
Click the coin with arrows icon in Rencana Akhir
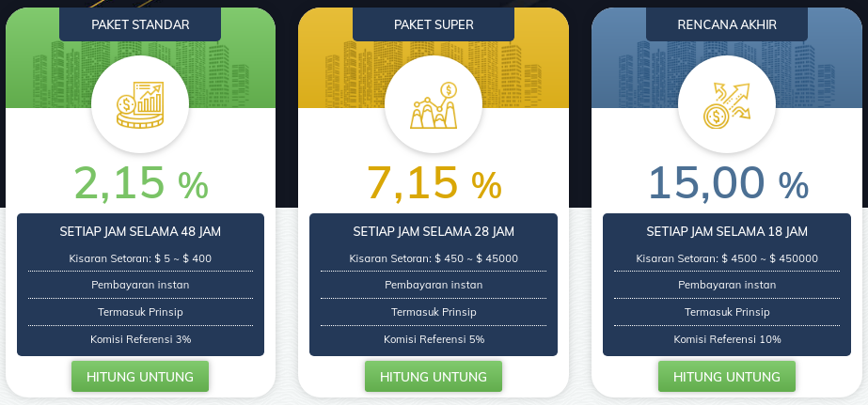pyautogui.click(x=727, y=105)
